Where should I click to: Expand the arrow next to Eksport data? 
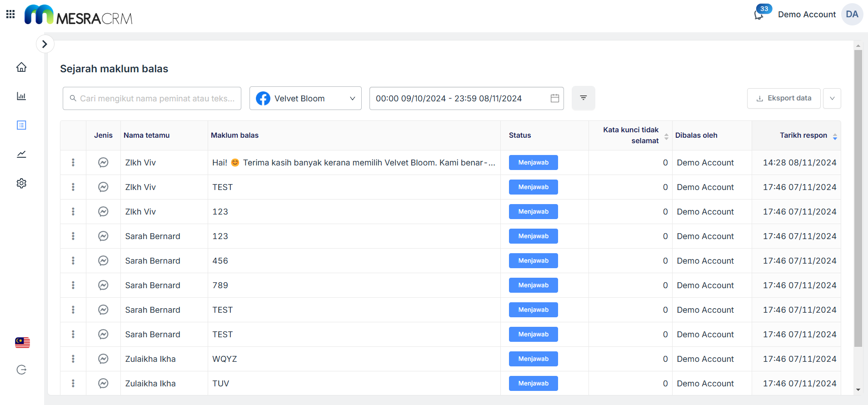tap(832, 99)
